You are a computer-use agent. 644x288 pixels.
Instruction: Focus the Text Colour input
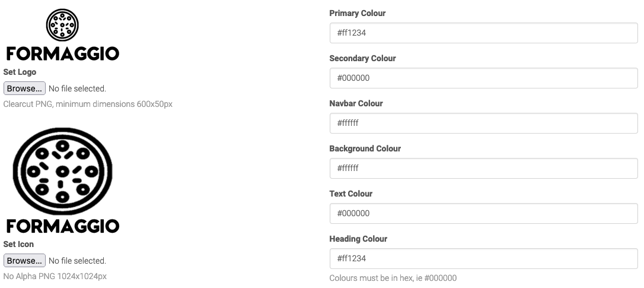click(x=483, y=213)
